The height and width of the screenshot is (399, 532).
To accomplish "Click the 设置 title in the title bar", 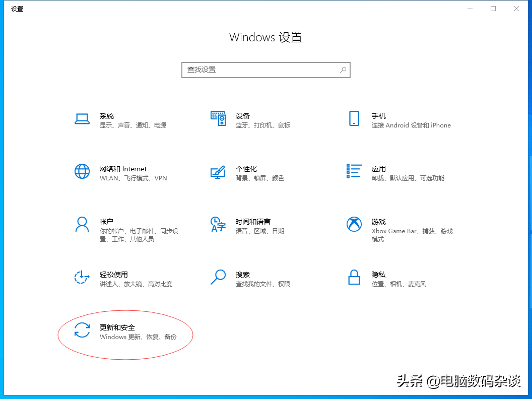I will point(17,9).
